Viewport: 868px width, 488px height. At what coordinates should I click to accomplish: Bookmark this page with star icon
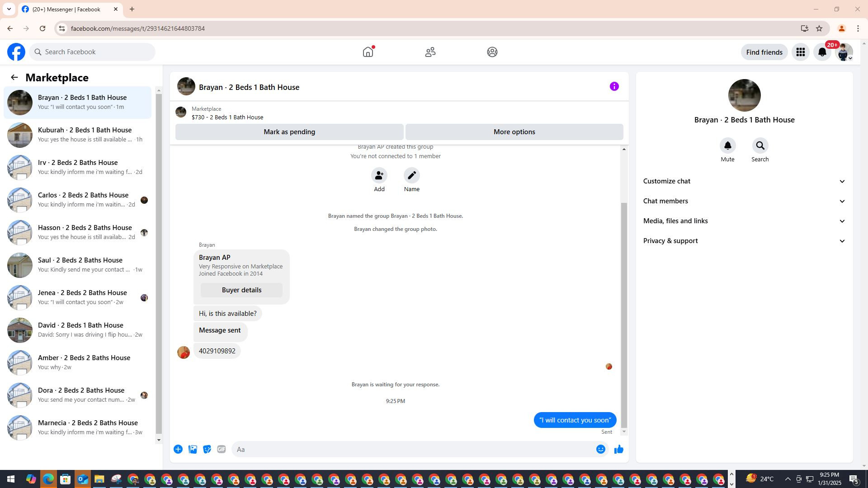coord(819,28)
